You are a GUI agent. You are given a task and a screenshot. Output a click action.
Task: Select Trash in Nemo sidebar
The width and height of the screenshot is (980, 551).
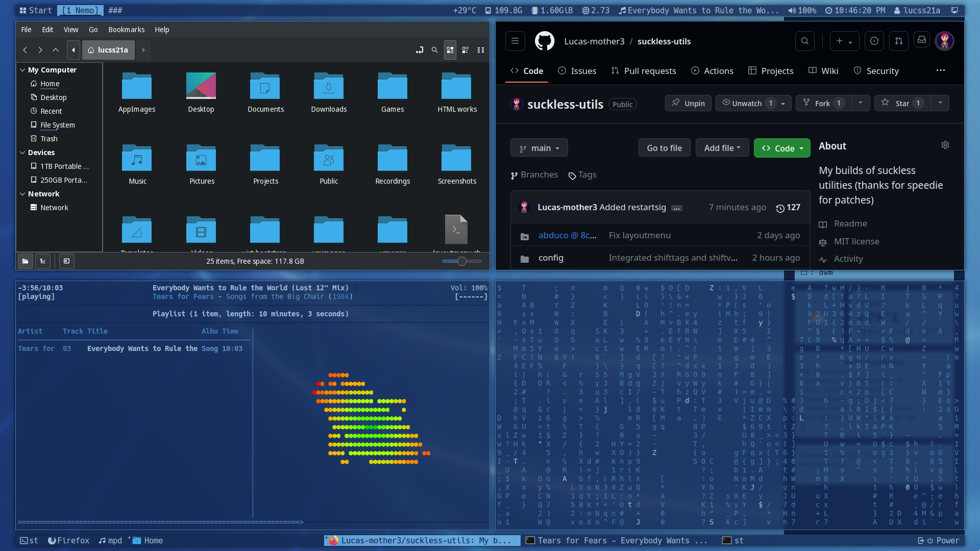(49, 139)
